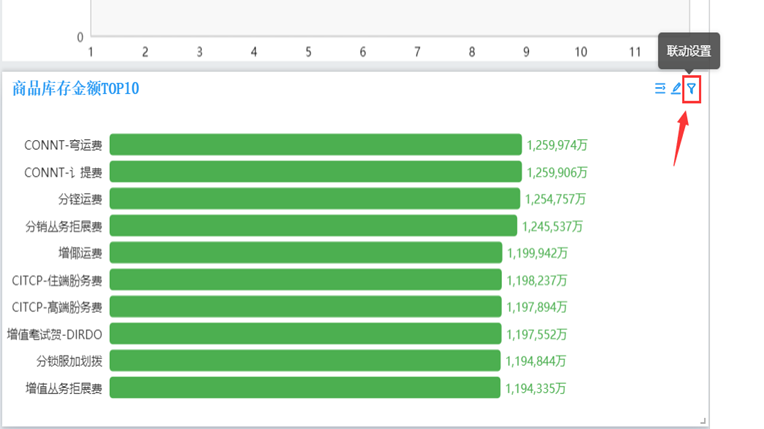Click the bar showing 1,245,537万

[x=313, y=226]
